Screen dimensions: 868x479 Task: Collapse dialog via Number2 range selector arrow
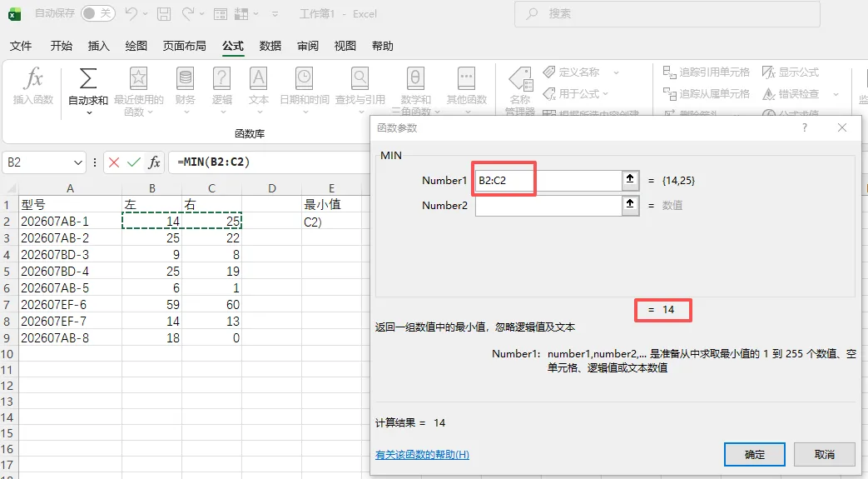[x=630, y=205]
